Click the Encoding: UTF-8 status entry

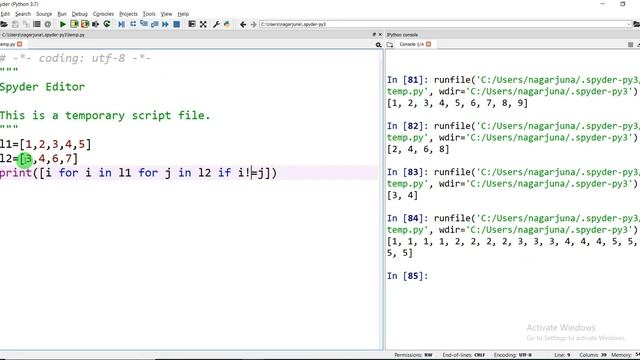pos(513,355)
